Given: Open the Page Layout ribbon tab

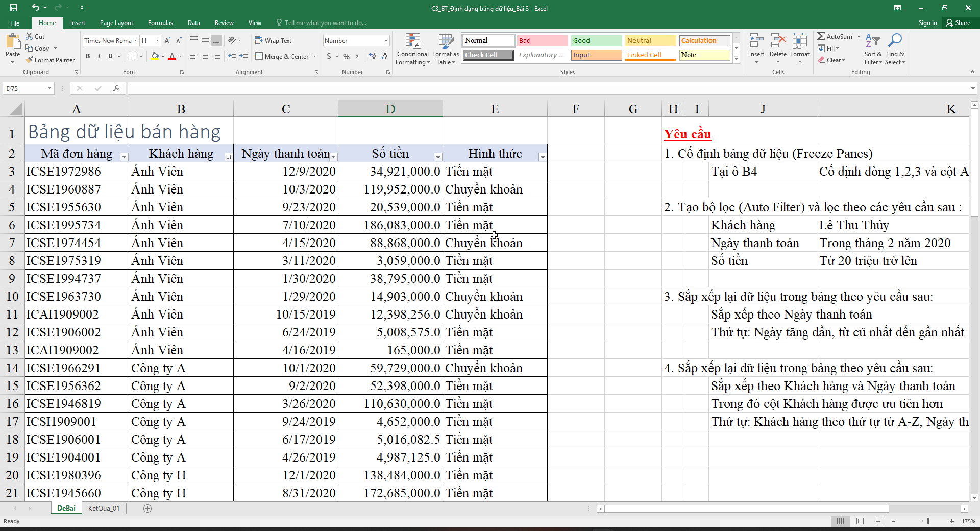Looking at the screenshot, I should click(x=116, y=23).
